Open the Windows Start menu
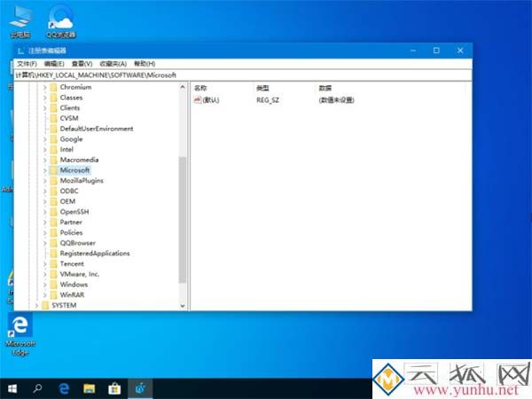This screenshot has height=399, width=532. (x=12, y=388)
